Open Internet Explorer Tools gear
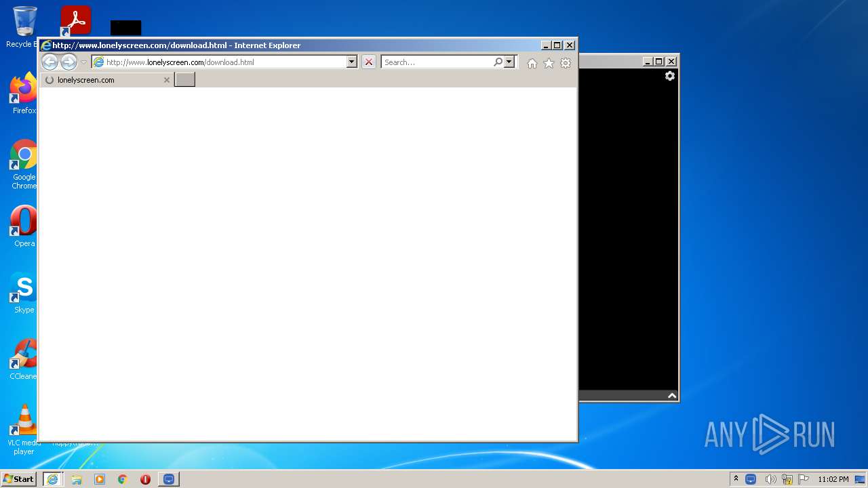 click(566, 63)
